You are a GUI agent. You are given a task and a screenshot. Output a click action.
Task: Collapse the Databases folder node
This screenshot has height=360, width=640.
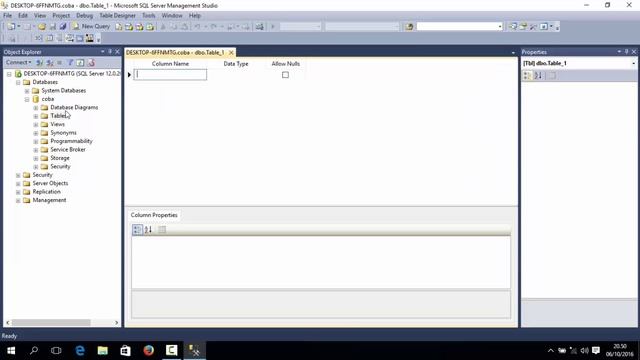pyautogui.click(x=18, y=82)
